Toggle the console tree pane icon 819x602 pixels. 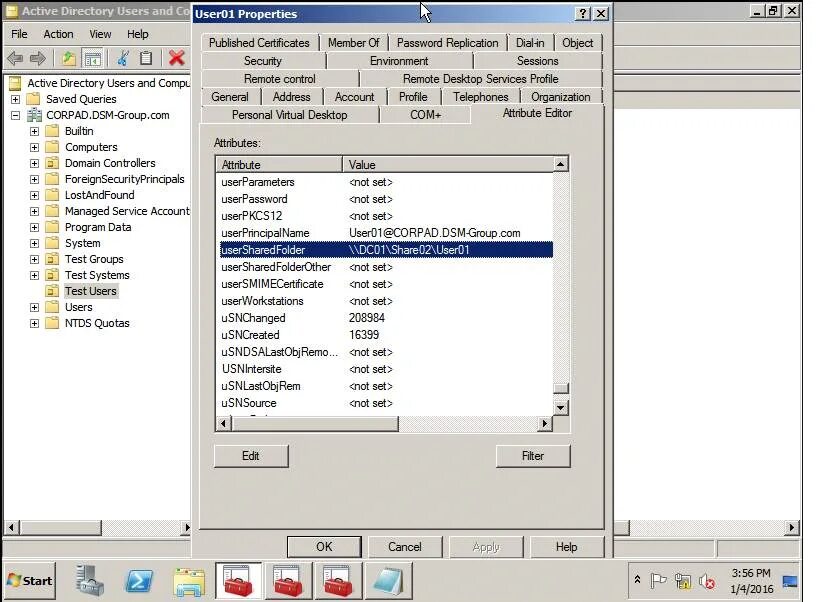92,58
